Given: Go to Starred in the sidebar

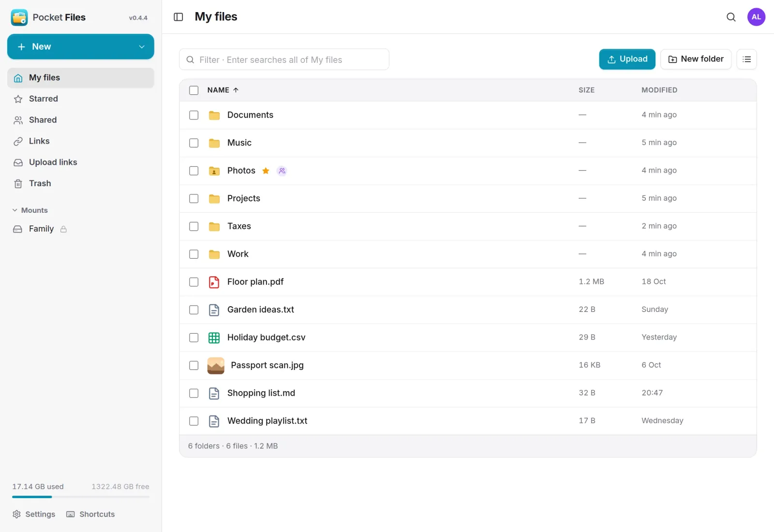Looking at the screenshot, I should pos(81,99).
